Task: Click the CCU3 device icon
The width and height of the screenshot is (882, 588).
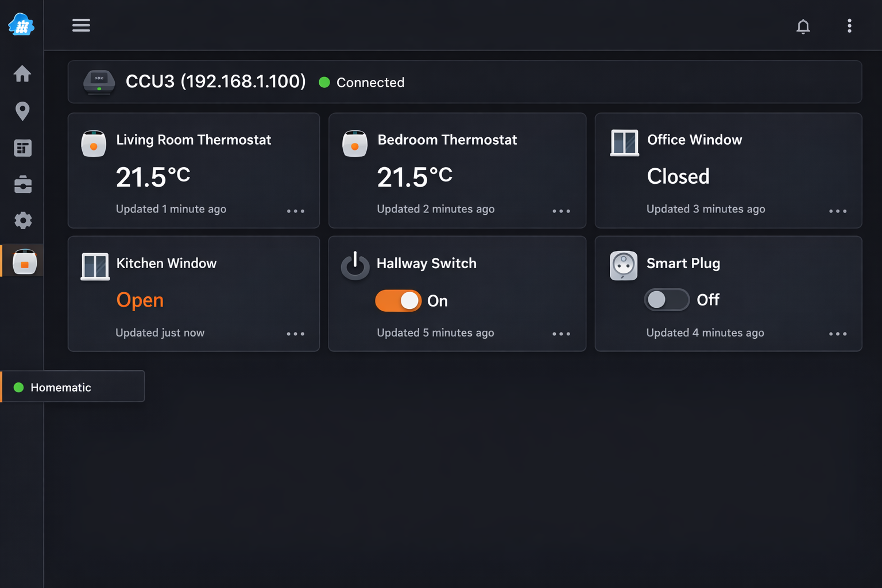Action: pos(99,82)
